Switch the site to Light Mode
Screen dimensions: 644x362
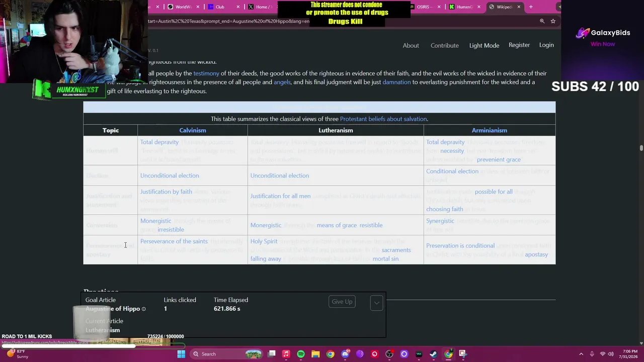[x=484, y=45]
